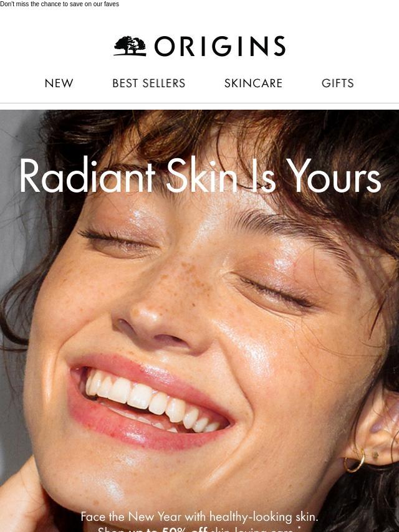Click the preheader 'Don't miss the chance' text
This screenshot has width=399, height=532.
[x=59, y=4]
